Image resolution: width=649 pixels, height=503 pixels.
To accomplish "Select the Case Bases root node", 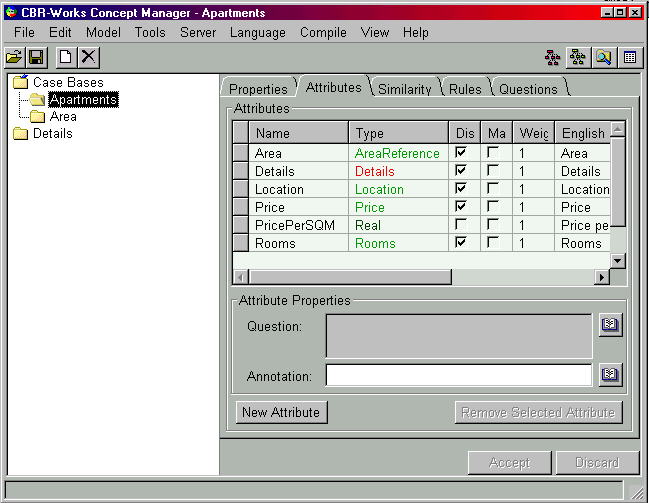I will pos(68,82).
